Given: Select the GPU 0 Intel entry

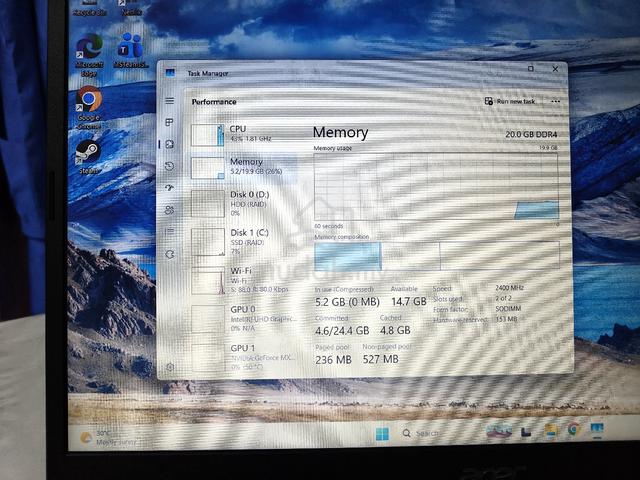Looking at the screenshot, I should pyautogui.click(x=244, y=319).
